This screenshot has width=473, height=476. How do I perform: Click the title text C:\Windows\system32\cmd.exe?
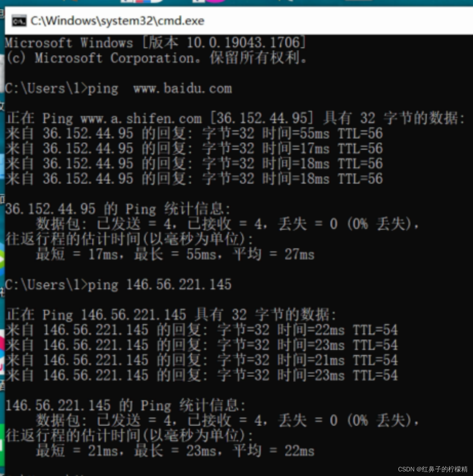coord(117,21)
